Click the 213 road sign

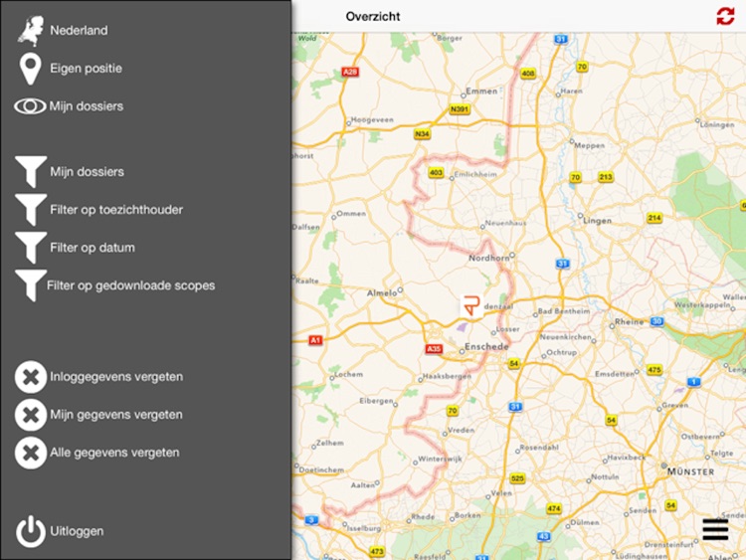(606, 177)
